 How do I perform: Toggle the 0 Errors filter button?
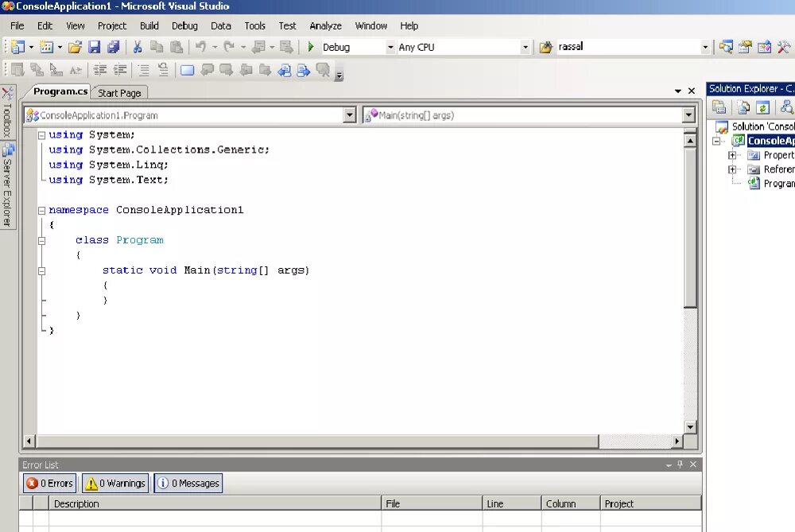tap(49, 483)
